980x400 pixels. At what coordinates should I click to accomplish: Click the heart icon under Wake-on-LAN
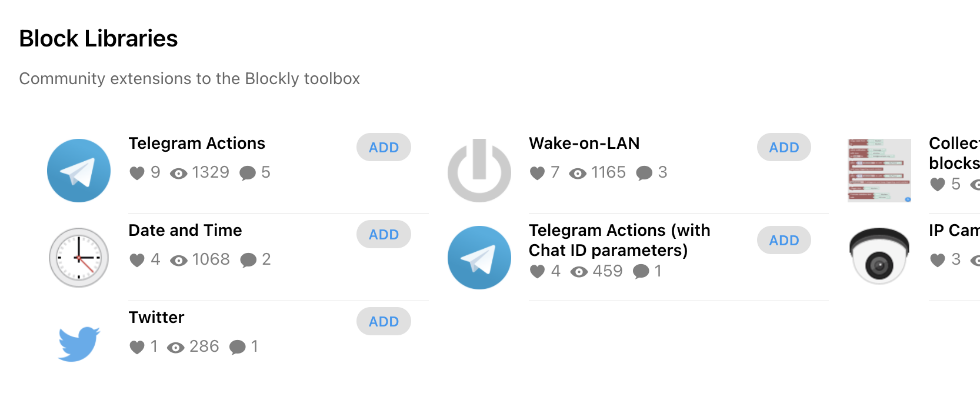[x=537, y=173]
